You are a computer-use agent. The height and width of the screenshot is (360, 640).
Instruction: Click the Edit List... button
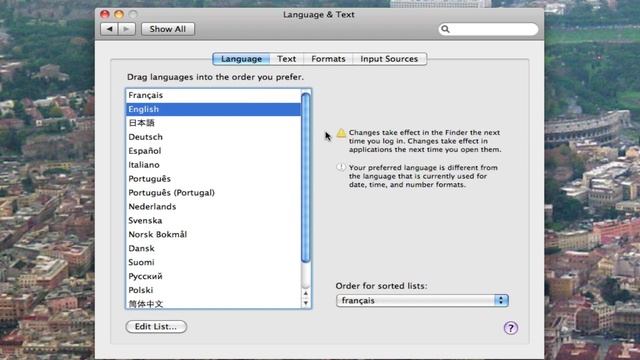click(x=156, y=327)
